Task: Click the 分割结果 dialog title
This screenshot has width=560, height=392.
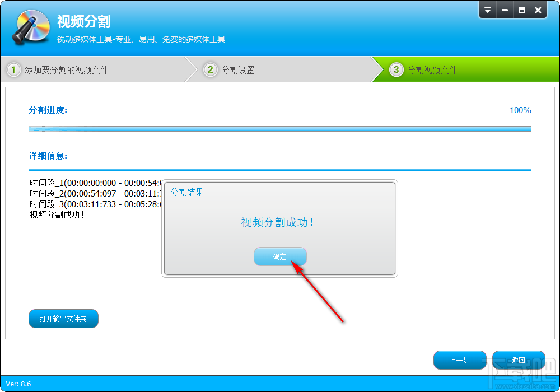Action: point(187,193)
